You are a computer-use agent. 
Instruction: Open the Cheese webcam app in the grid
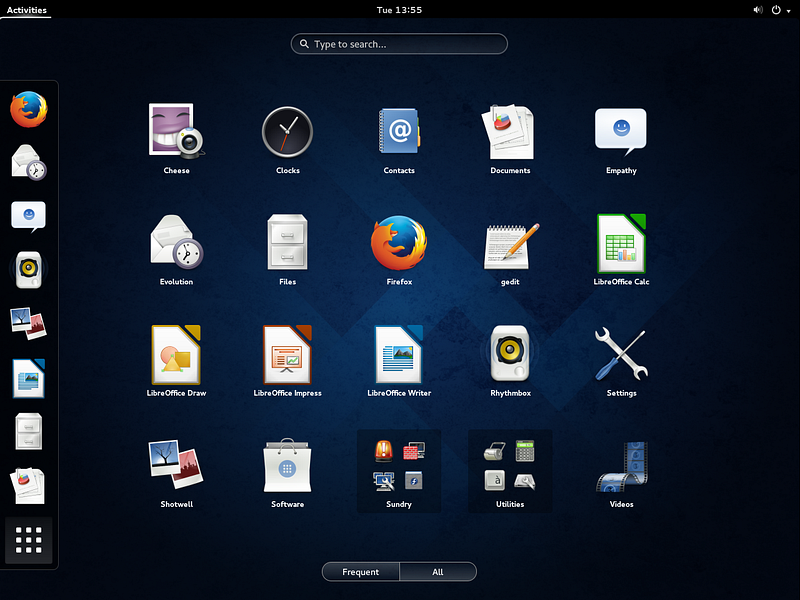(x=177, y=139)
